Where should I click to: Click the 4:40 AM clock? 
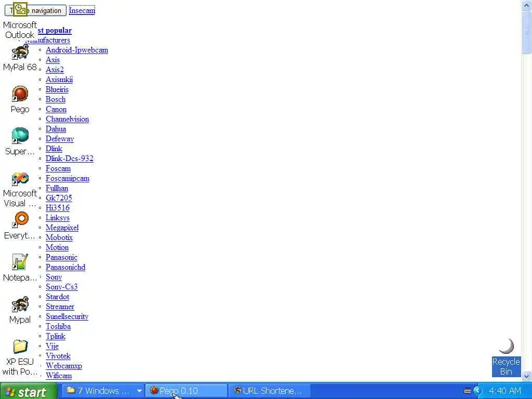click(505, 391)
